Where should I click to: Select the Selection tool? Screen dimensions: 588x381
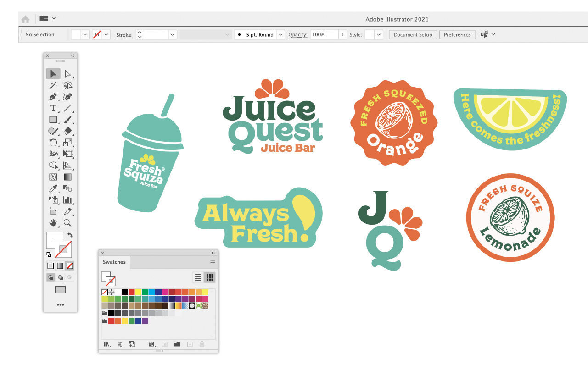pos(53,73)
